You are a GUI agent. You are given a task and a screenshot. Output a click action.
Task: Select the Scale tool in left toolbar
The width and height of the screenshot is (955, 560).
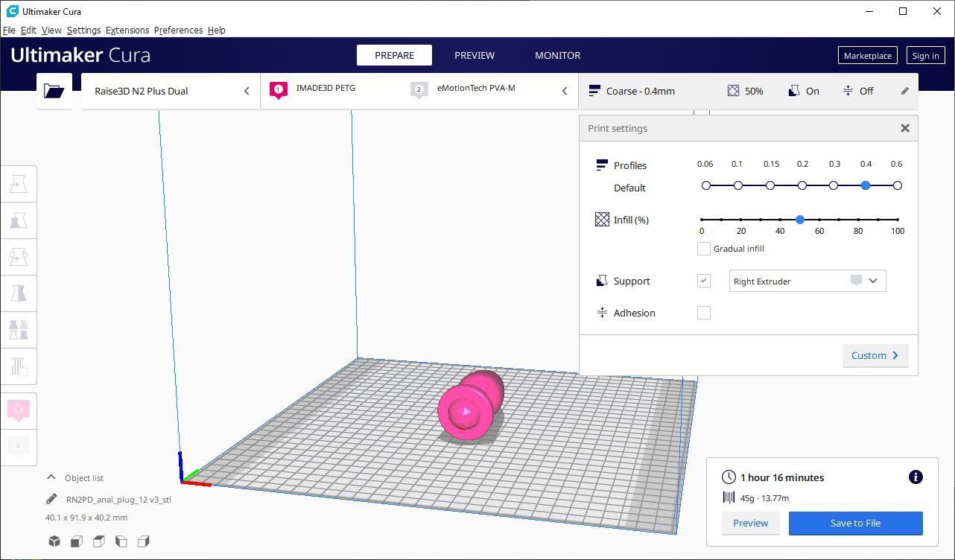[19, 220]
